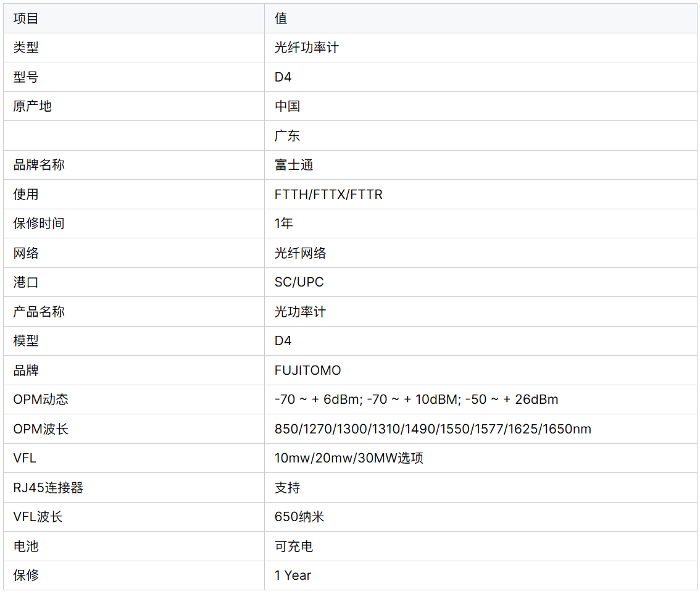700x594 pixels.
Task: Click the 保修时间 label cell
Action: pyautogui.click(x=39, y=224)
